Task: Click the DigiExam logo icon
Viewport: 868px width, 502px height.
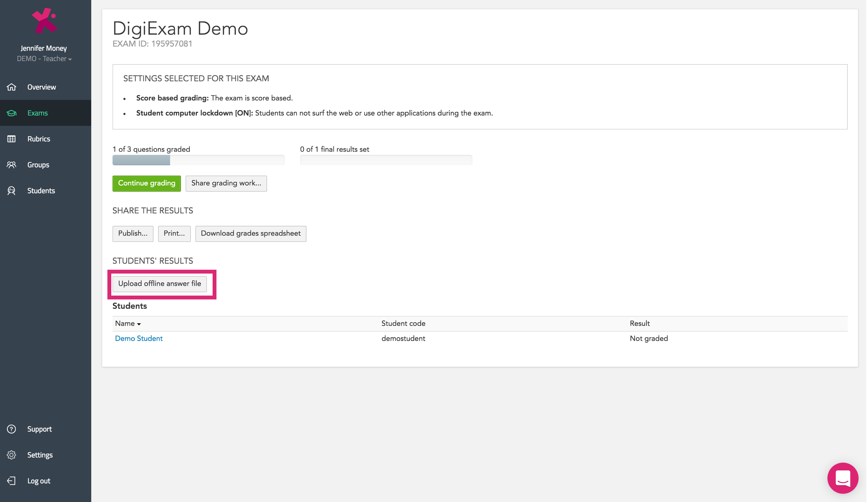Action: (x=44, y=21)
